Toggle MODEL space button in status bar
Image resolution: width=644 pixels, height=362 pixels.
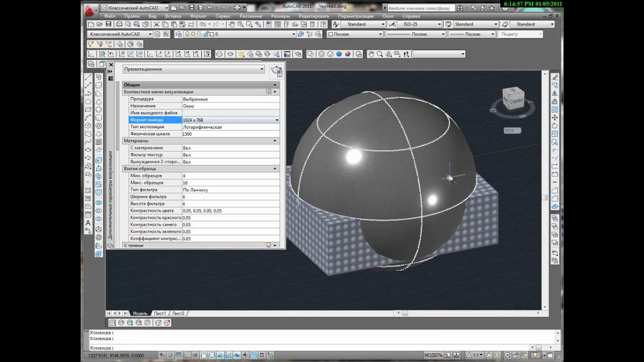434,355
